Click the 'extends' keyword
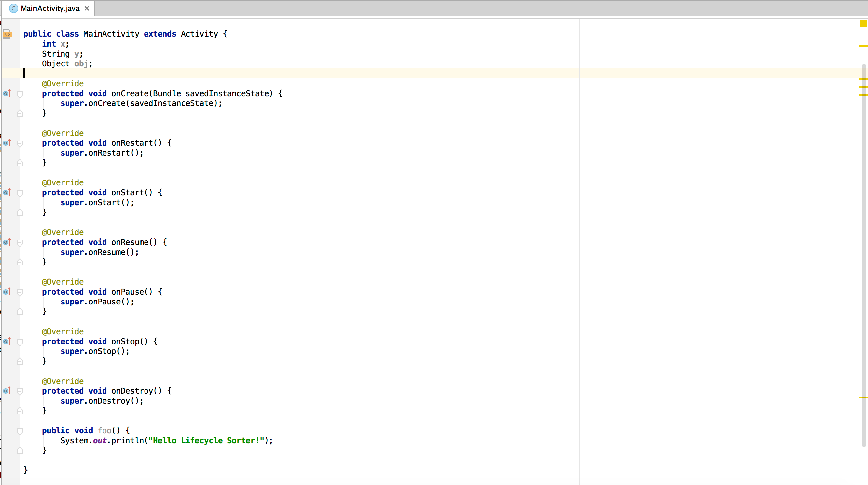 (x=160, y=34)
